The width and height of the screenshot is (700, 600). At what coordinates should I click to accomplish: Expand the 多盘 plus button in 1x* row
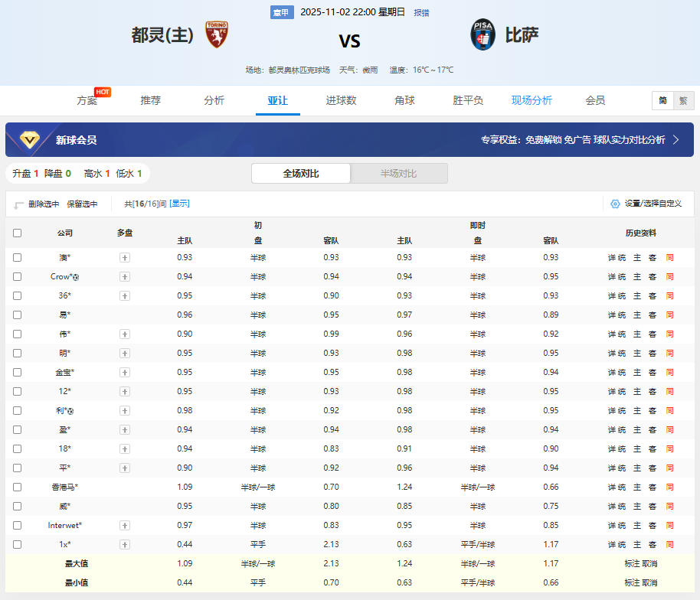click(124, 545)
